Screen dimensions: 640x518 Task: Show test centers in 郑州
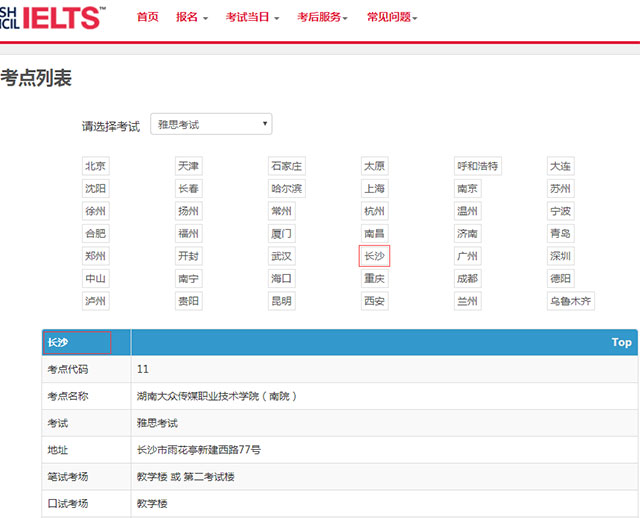pyautogui.click(x=96, y=256)
